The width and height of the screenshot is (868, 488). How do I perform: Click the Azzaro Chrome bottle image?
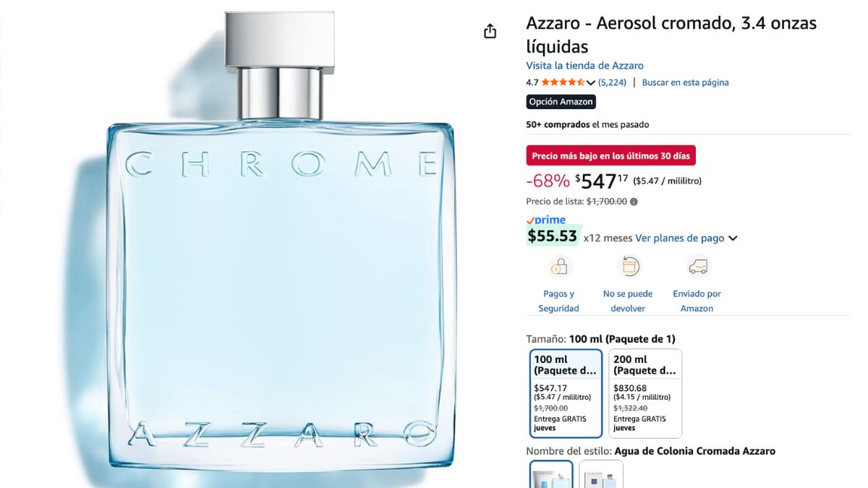point(281,244)
